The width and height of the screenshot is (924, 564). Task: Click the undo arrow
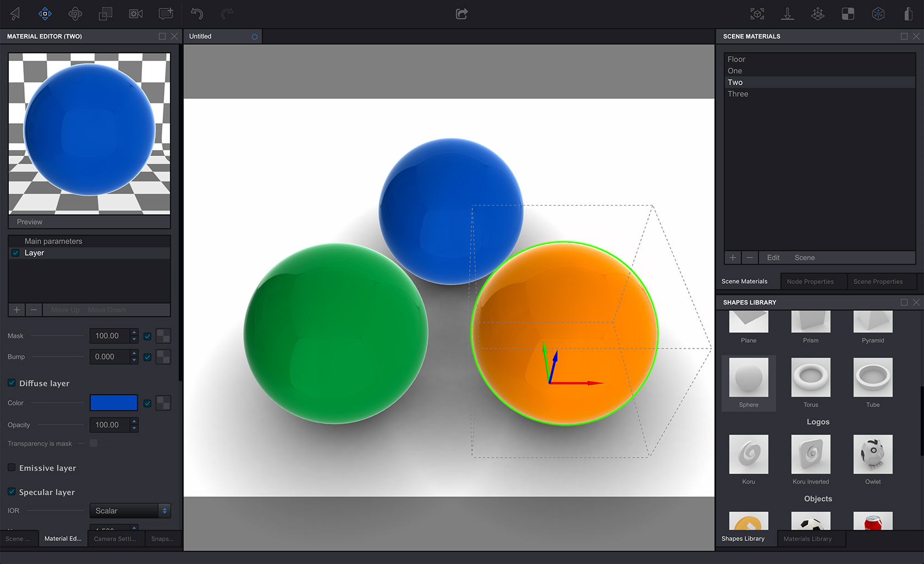[x=197, y=14]
